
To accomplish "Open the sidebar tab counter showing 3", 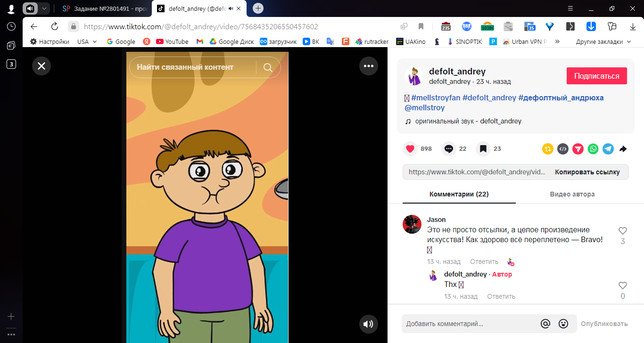I will [11, 64].
